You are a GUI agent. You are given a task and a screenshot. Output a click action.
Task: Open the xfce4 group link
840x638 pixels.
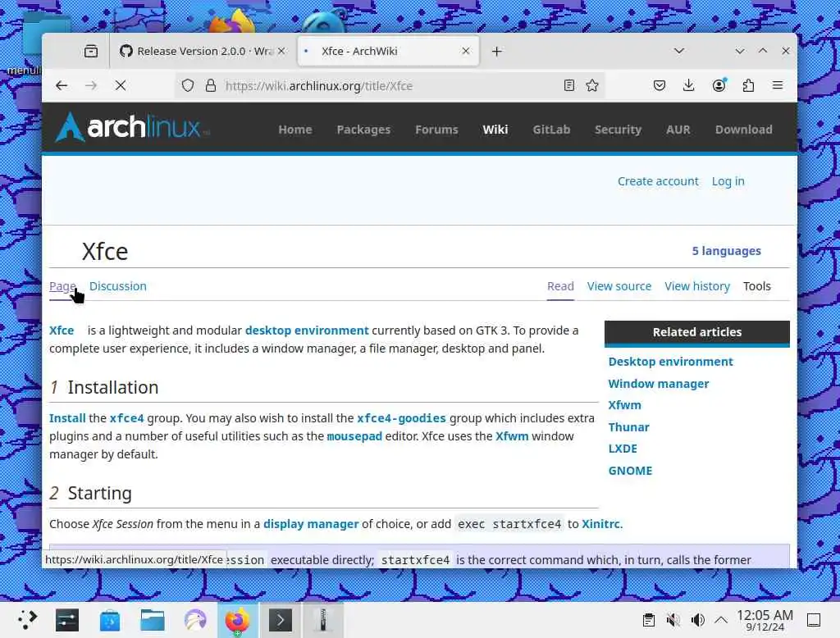[126, 418]
